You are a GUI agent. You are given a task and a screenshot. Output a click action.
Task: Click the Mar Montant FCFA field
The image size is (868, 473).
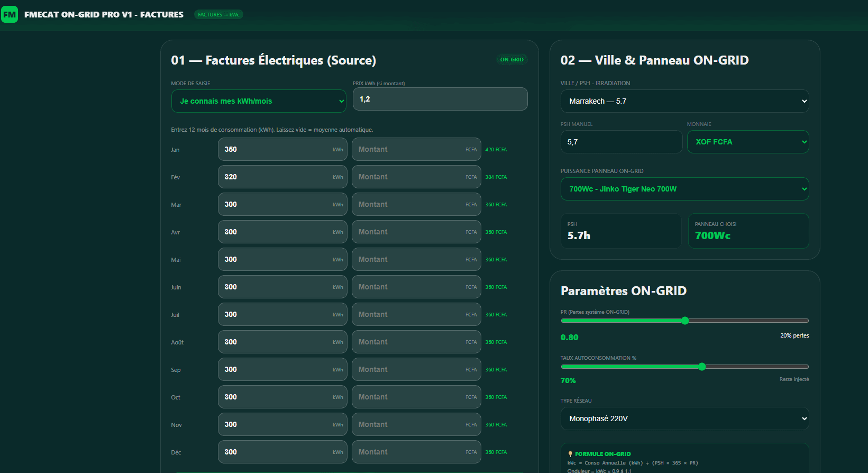click(416, 204)
